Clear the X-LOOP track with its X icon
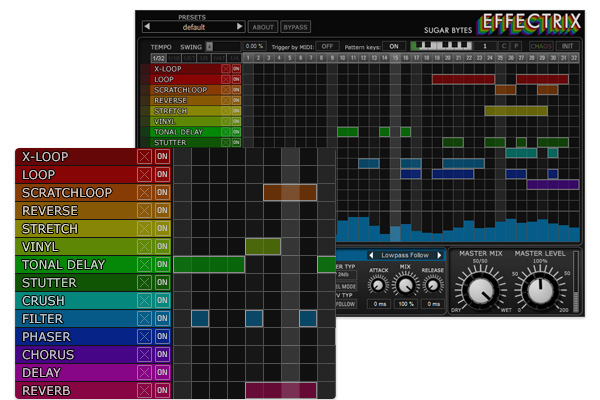This screenshot has width=600, height=400. pos(144,156)
